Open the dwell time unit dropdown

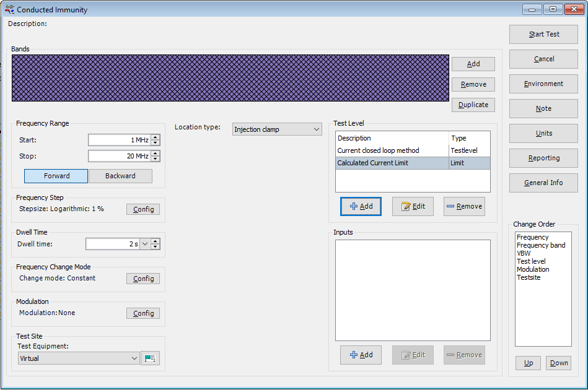[144, 244]
